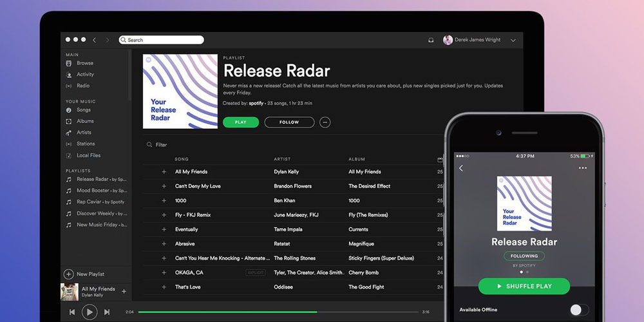
Task: Sort by the ARTIST column header
Action: coord(282,159)
